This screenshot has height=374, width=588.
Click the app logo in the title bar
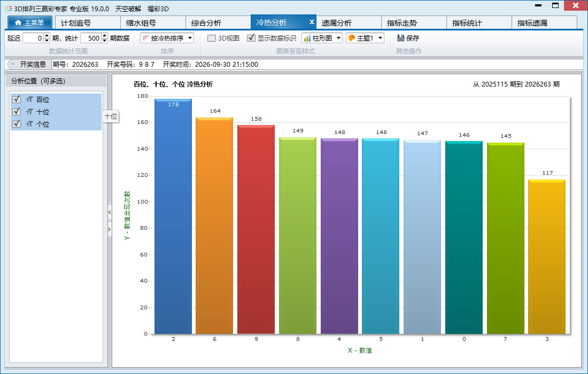pyautogui.click(x=8, y=8)
